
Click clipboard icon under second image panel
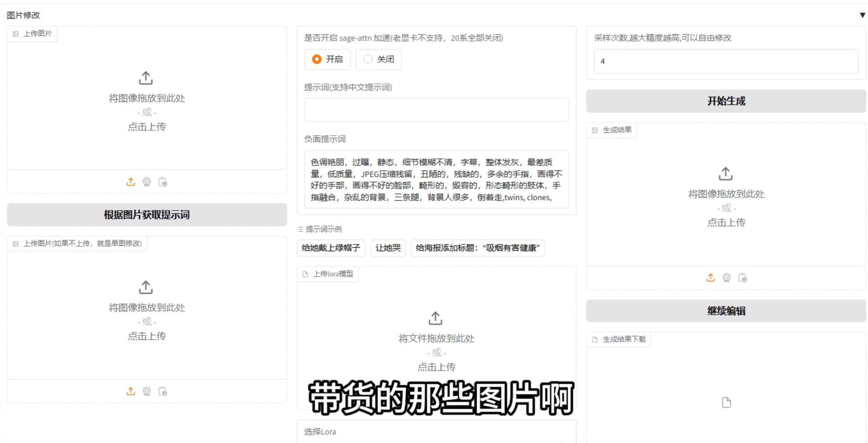pos(163,391)
